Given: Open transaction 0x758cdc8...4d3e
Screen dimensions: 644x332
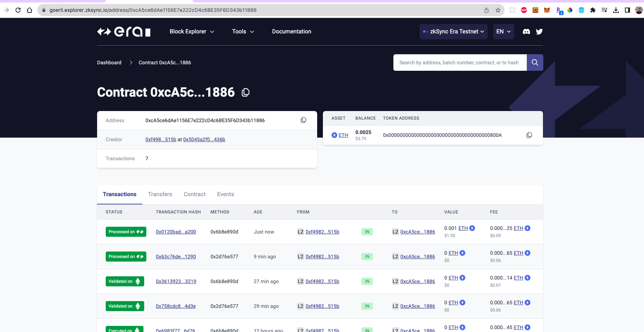Looking at the screenshot, I should click(x=176, y=306).
